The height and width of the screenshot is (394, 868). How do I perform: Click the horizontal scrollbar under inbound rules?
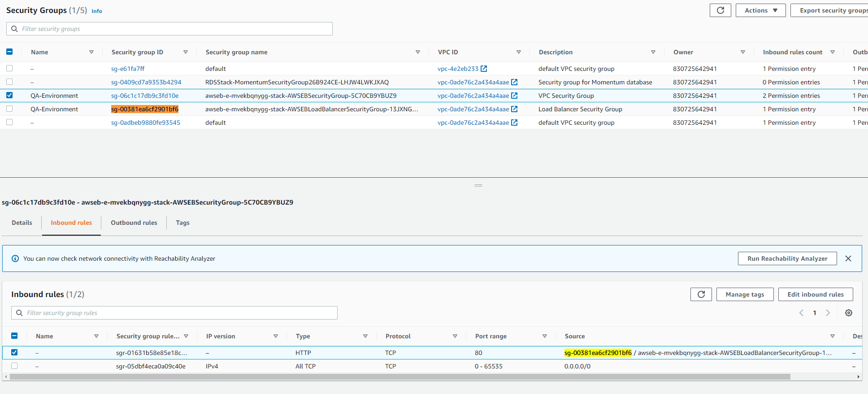pyautogui.click(x=400, y=377)
